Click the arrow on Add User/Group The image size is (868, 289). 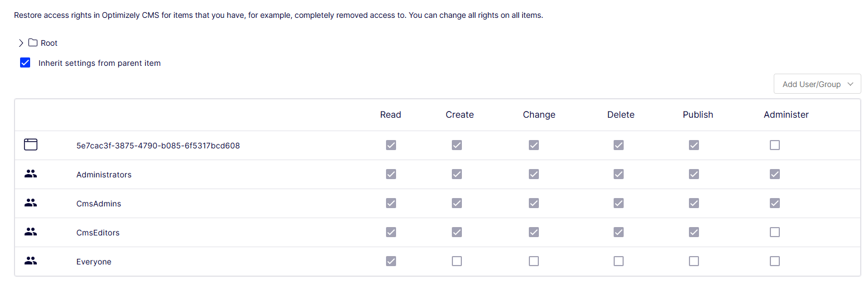point(850,84)
